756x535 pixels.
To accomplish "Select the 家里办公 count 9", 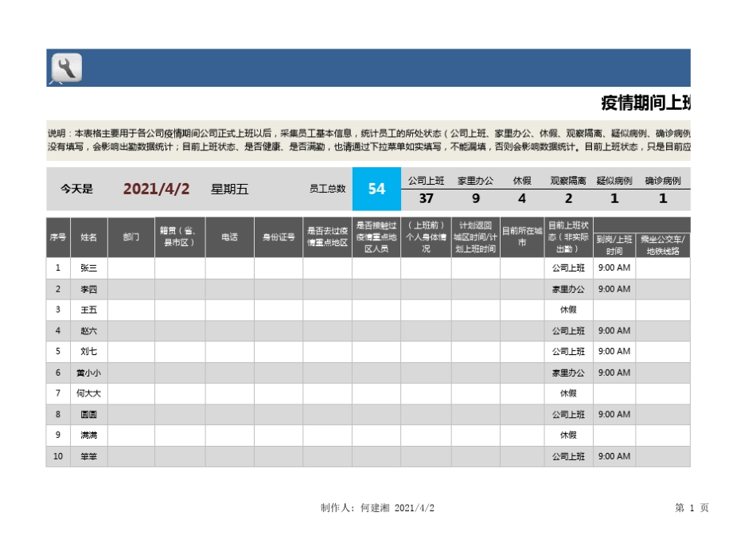I will [476, 198].
